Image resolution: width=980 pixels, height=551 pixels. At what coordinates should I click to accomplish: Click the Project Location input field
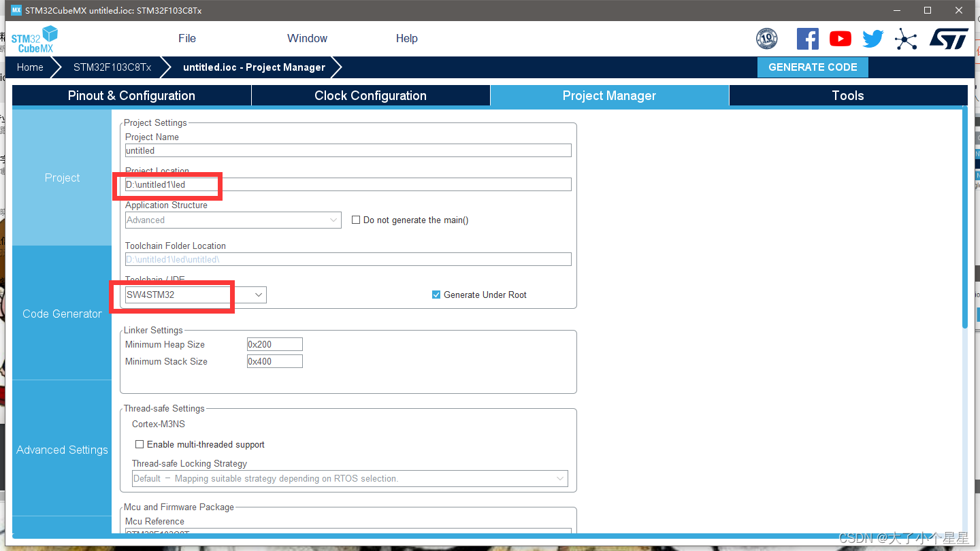pos(348,184)
